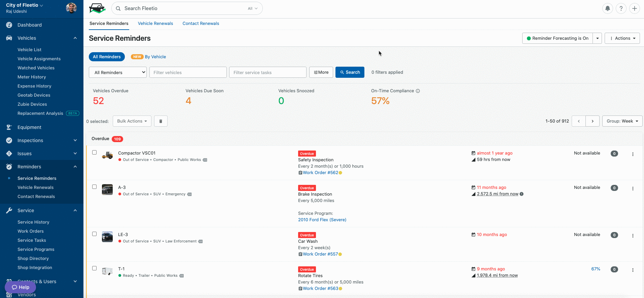Open the Group: Week dropdown
This screenshot has height=298, width=644.
(622, 121)
